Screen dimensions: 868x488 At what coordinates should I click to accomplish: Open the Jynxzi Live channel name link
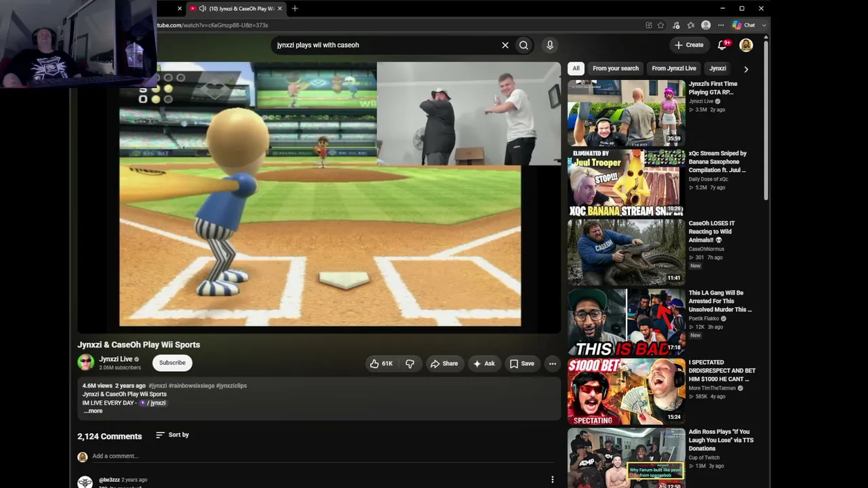pyautogui.click(x=116, y=359)
